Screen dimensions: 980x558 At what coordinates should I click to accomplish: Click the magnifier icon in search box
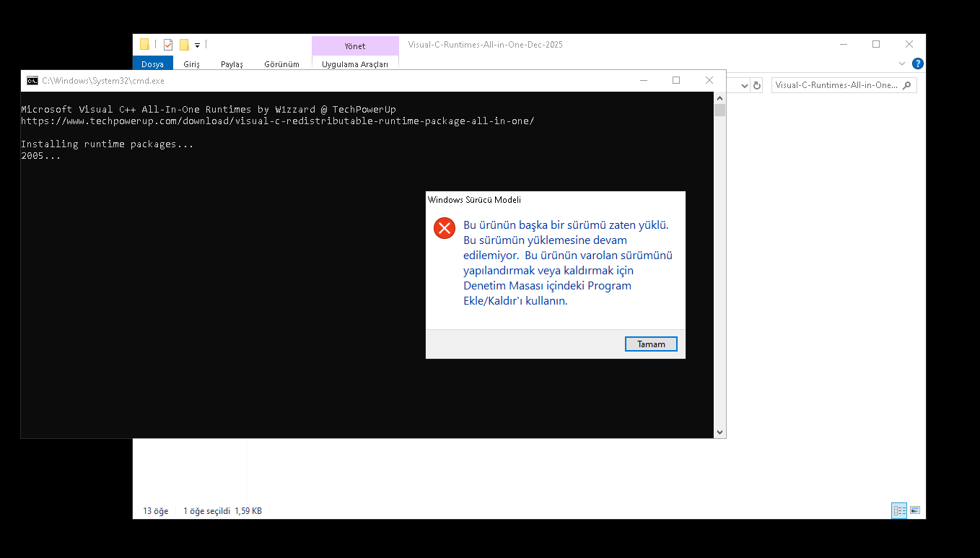click(907, 85)
